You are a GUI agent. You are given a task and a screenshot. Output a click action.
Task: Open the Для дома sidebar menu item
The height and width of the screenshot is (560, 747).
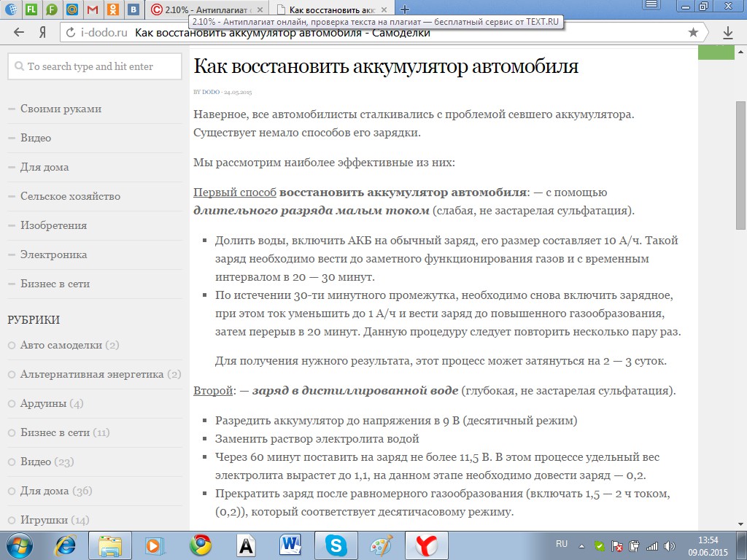tap(44, 167)
